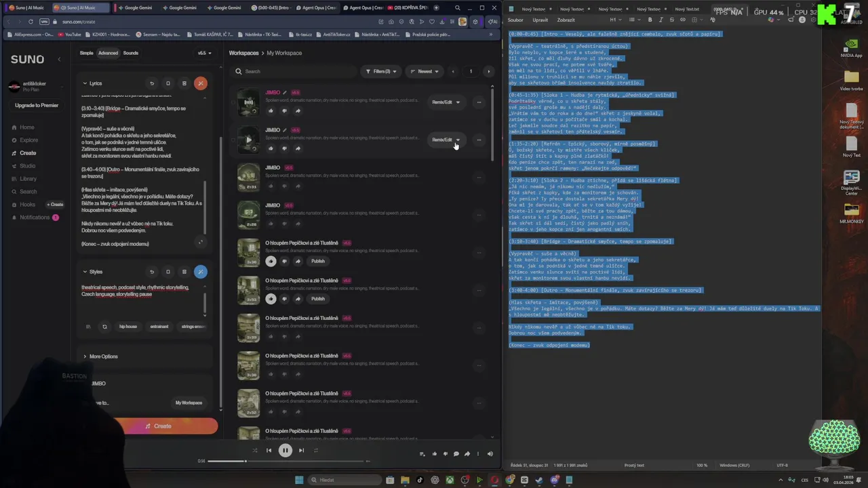Image resolution: width=868 pixels, height=488 pixels.
Task: Toggle repeat in the bottom player
Action: tap(315, 450)
